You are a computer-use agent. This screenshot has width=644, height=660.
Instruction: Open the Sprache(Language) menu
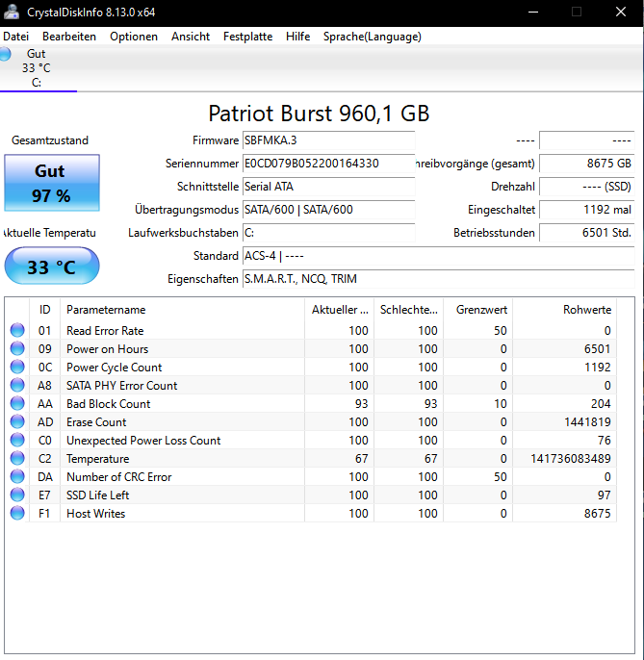(373, 37)
